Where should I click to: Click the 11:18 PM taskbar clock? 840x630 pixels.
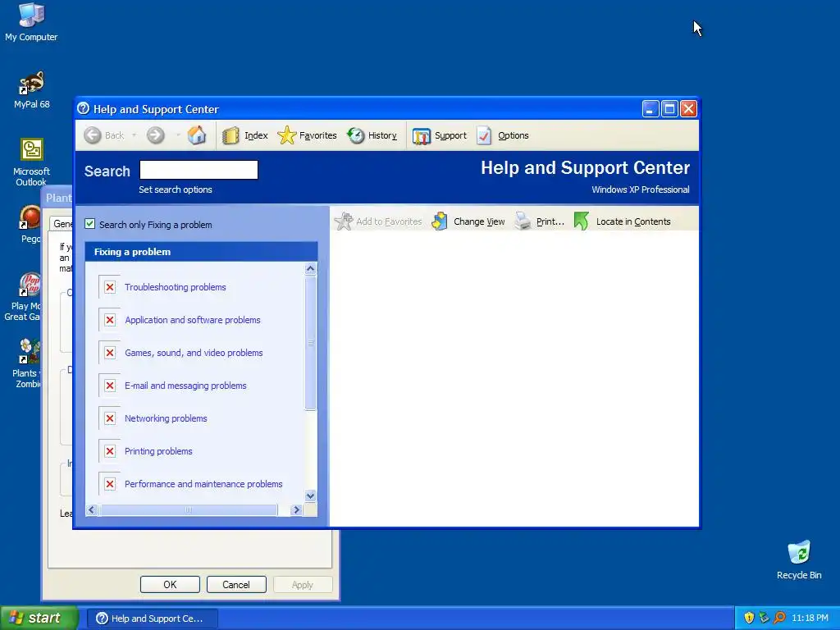[x=810, y=619]
